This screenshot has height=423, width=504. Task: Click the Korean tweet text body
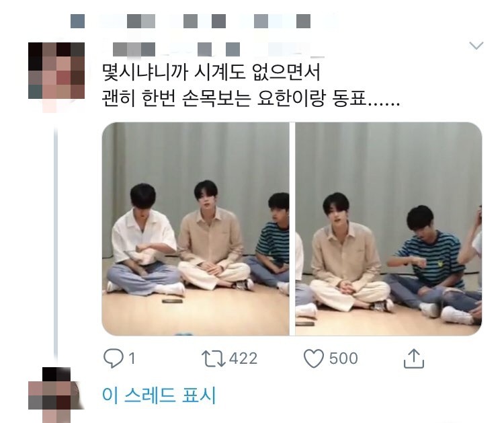point(251,85)
